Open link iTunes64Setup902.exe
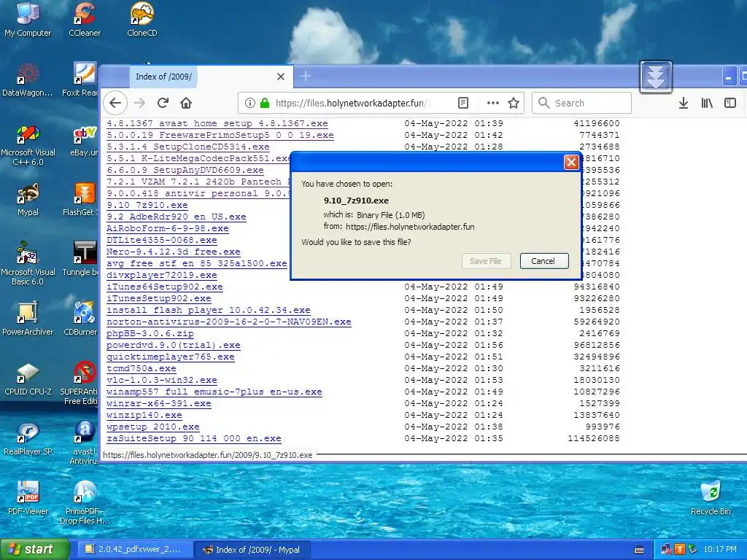Image resolution: width=747 pixels, height=560 pixels. coord(165,287)
